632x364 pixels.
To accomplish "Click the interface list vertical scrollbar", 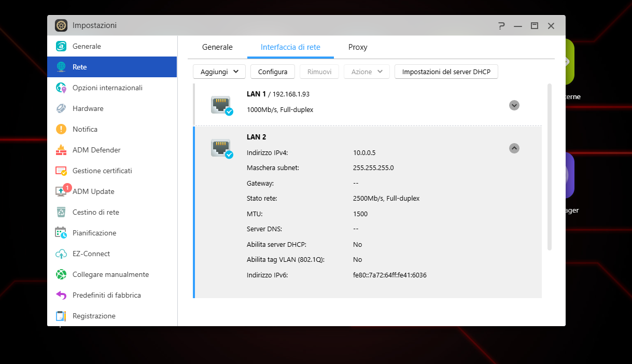I will pyautogui.click(x=550, y=167).
